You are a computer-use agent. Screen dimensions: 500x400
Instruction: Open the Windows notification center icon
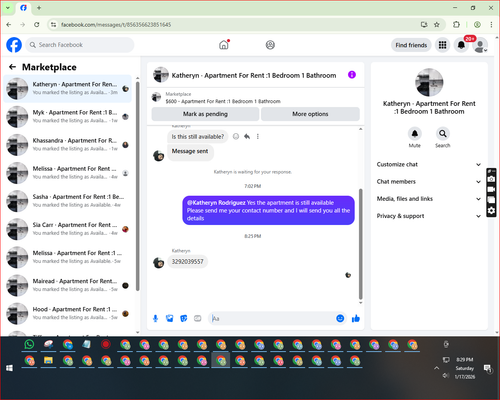click(488, 368)
